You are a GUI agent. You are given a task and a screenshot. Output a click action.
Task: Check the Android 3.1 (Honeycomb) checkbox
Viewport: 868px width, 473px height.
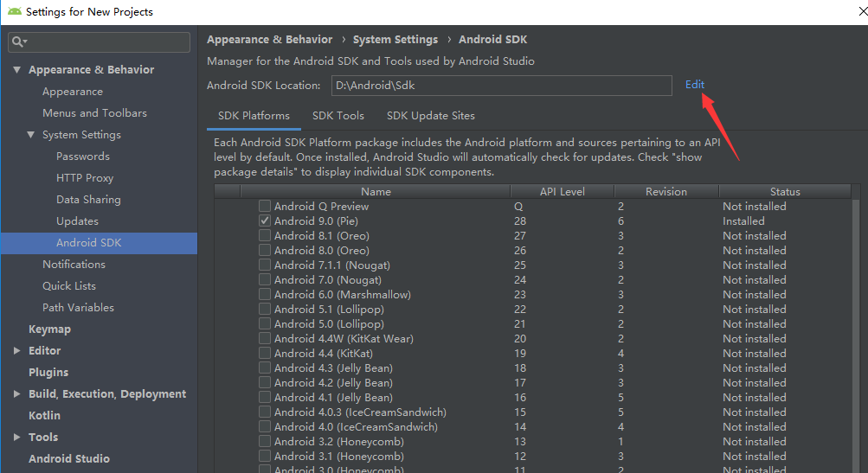point(265,456)
